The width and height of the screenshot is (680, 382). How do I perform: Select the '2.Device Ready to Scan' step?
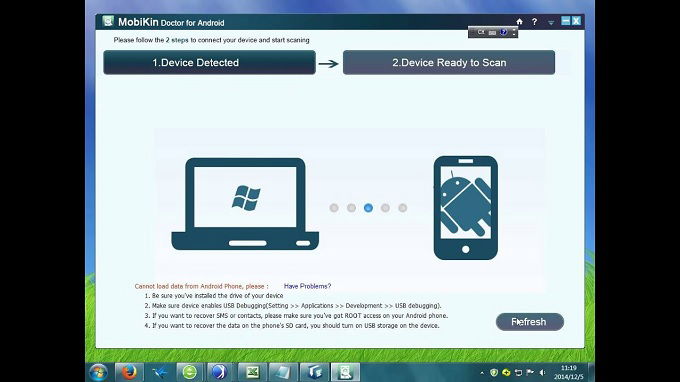point(449,62)
